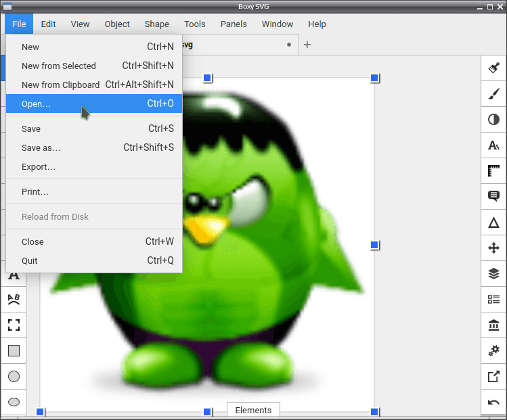
Task: Open the Objects layers panel icon
Action: [493, 274]
